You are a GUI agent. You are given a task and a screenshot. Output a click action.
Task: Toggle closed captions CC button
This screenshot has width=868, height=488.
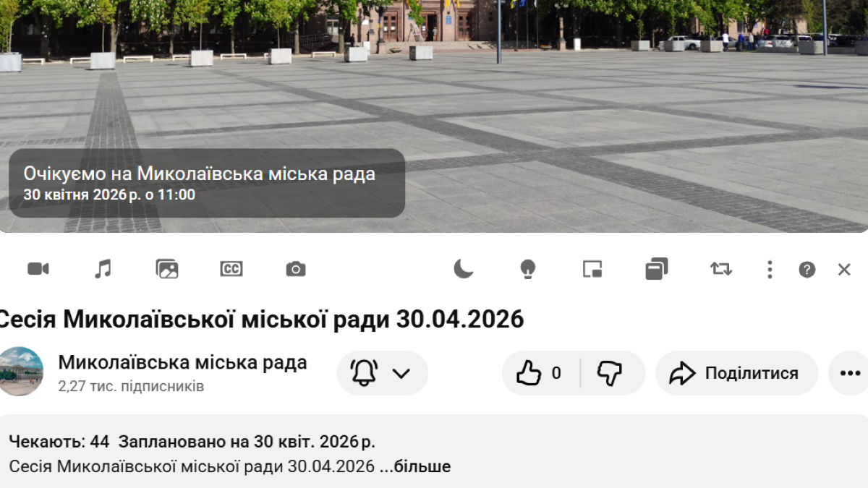(x=231, y=269)
